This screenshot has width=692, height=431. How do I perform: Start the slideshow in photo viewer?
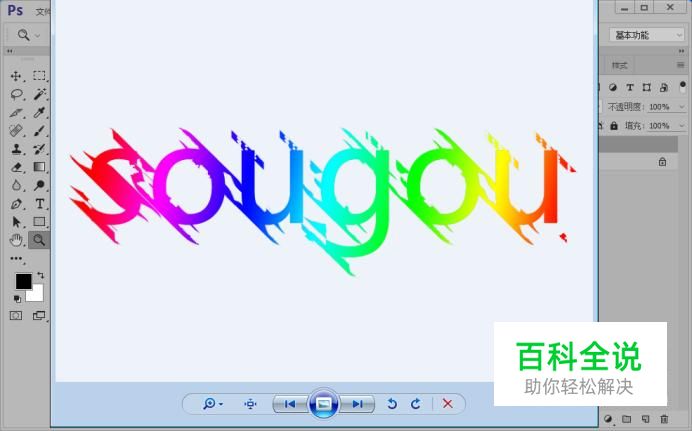point(323,404)
